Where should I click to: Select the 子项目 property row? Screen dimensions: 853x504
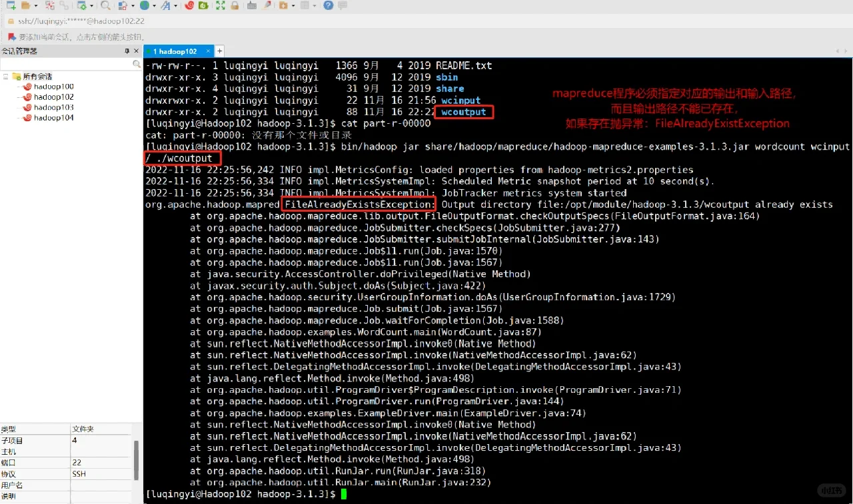(66, 441)
